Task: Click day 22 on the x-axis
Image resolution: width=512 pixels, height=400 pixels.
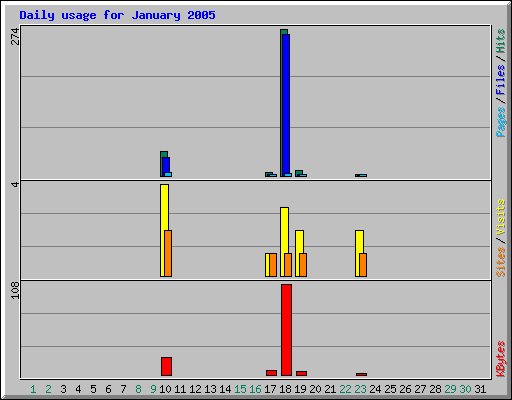Action: (x=345, y=389)
